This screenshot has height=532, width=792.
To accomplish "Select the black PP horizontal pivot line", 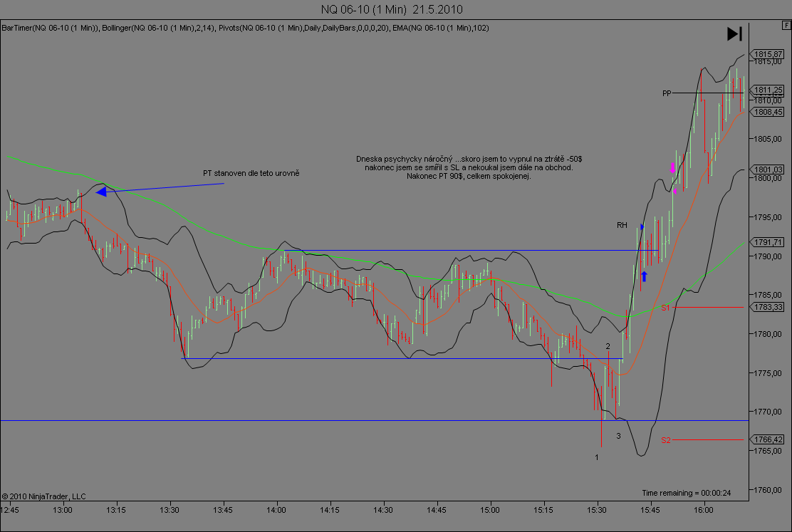I will pos(708,93).
